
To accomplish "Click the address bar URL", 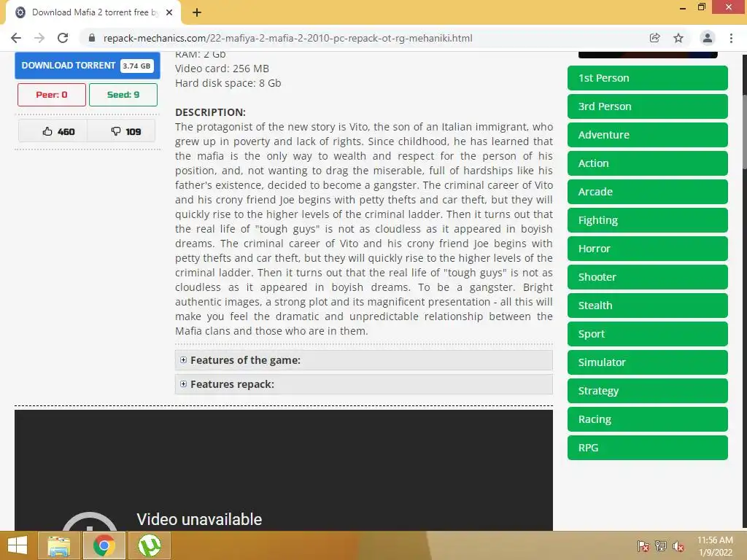I will [287, 38].
